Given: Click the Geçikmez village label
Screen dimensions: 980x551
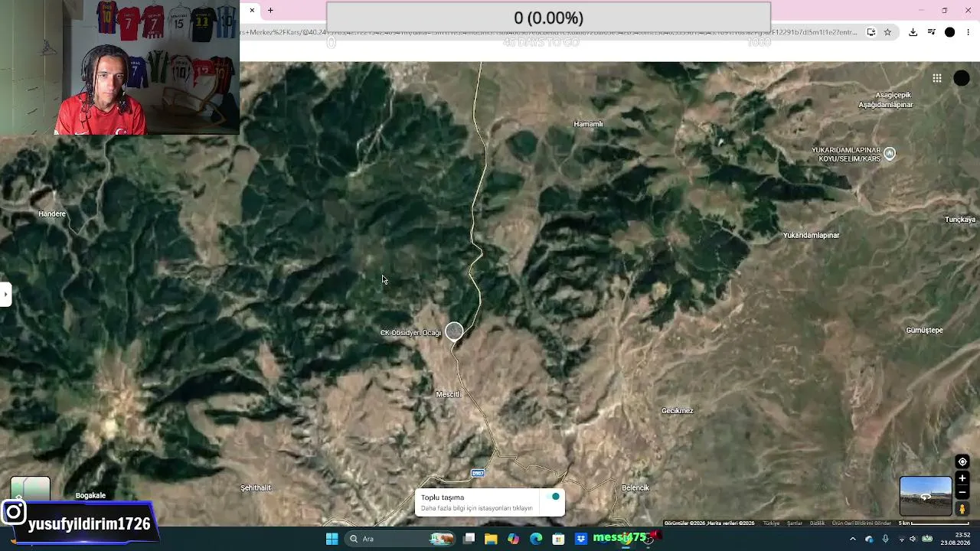Looking at the screenshot, I should pyautogui.click(x=678, y=411).
